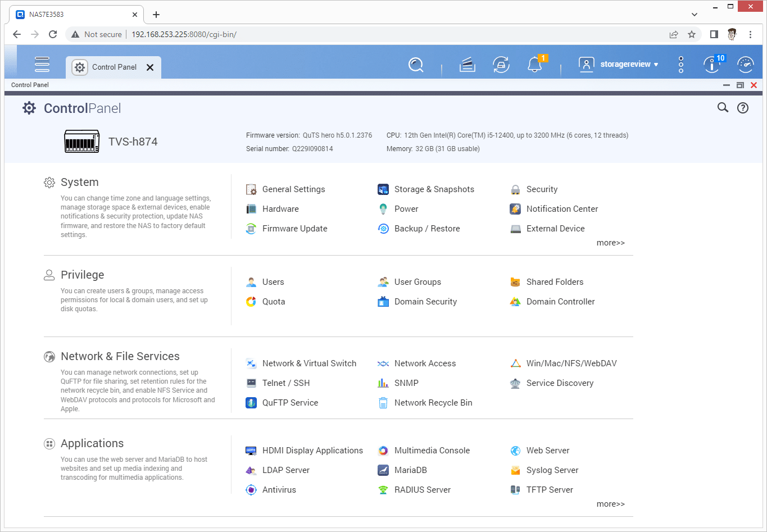The width and height of the screenshot is (767, 532).
Task: Open Network & Virtual Switch
Action: (x=309, y=363)
